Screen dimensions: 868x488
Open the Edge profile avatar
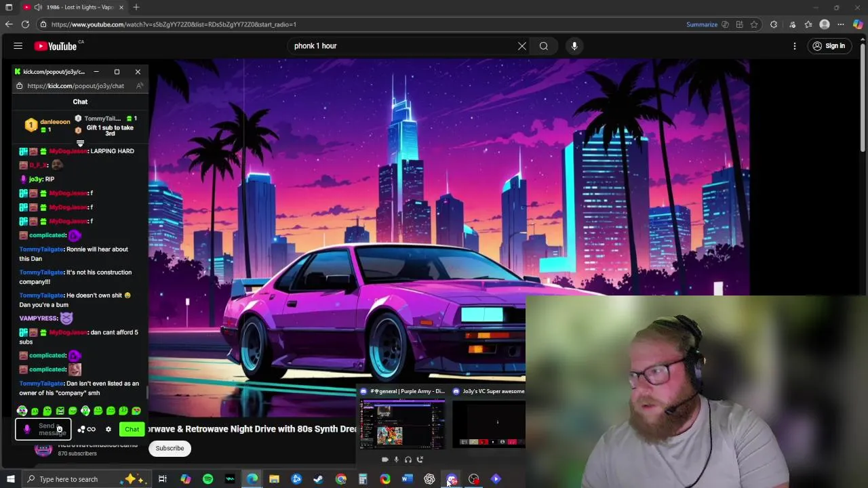coord(825,24)
